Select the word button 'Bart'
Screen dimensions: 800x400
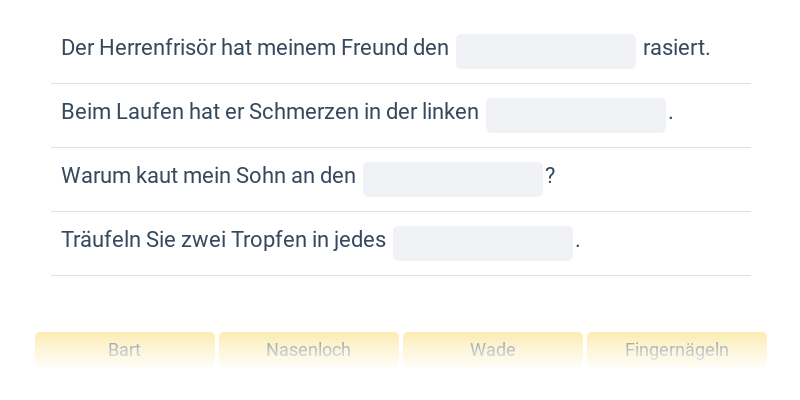tap(125, 350)
